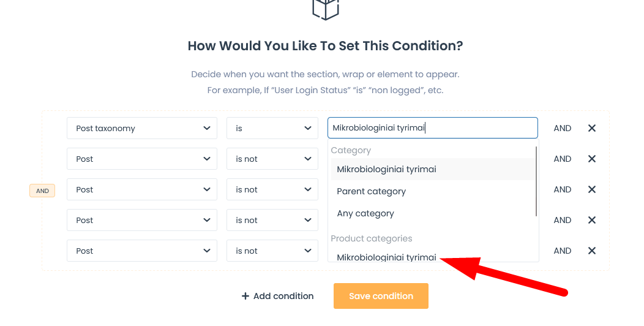
Task: Toggle the orange AND group badge
Action: (x=42, y=191)
